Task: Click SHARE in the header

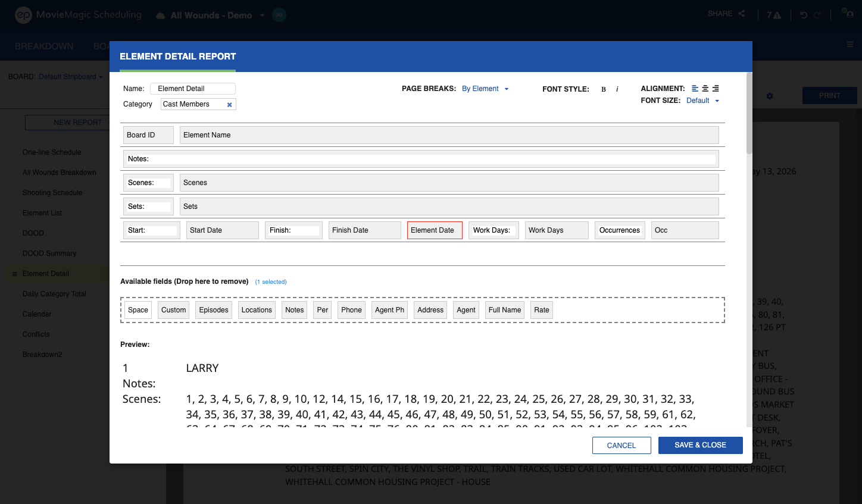Action: click(x=720, y=14)
